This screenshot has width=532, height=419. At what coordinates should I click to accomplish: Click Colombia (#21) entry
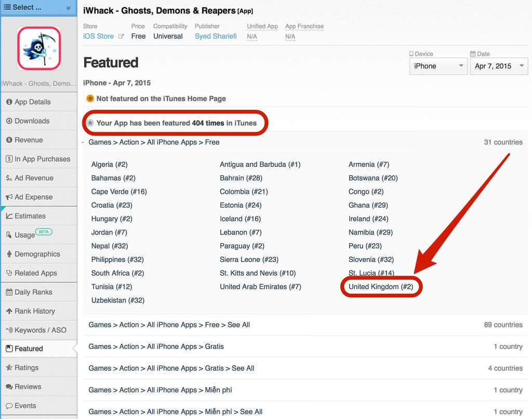tap(244, 192)
